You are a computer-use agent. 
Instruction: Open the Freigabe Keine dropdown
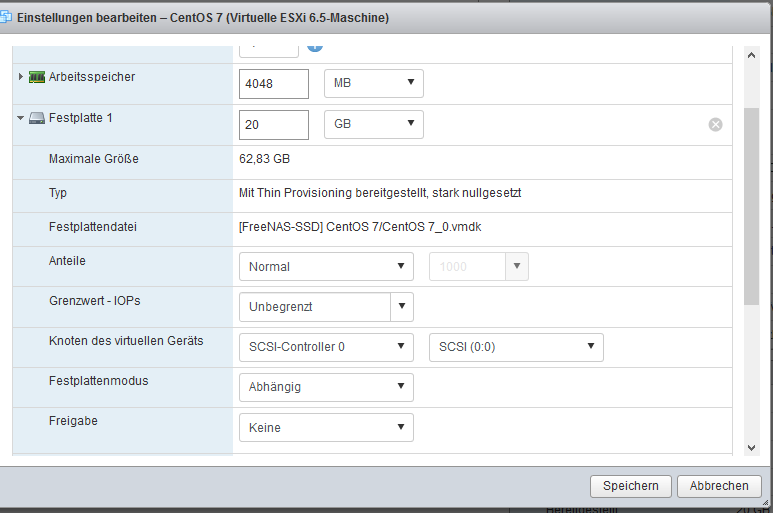pyautogui.click(x=326, y=428)
